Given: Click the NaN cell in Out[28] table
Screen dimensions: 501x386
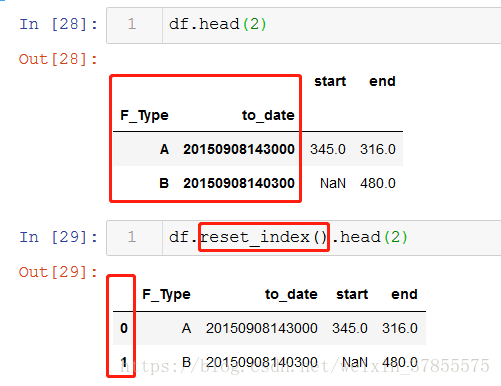Looking at the screenshot, I should (333, 183).
